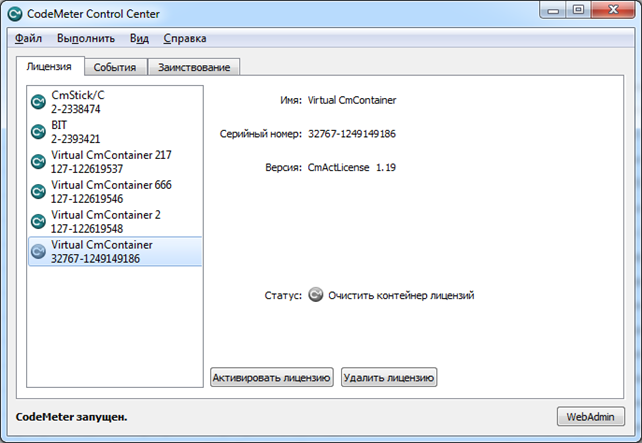Click the Удалить лицензию button
Image resolution: width=642 pixels, height=443 pixels.
pos(389,377)
